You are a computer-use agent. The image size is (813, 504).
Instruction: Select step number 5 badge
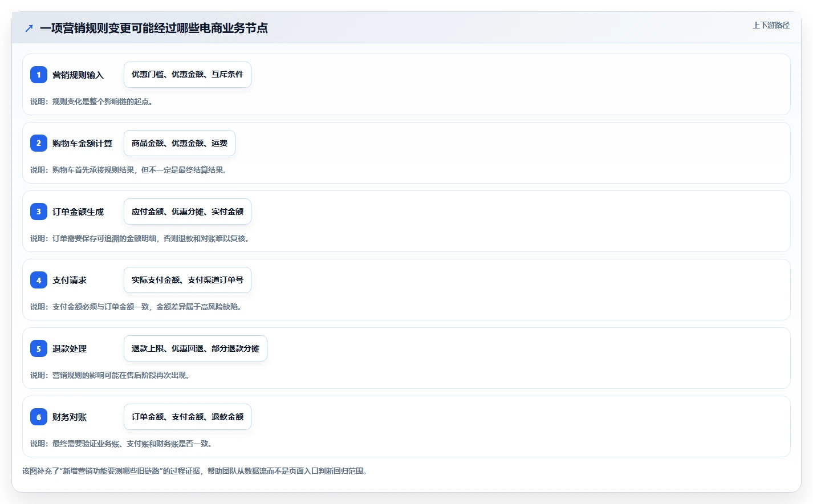pyautogui.click(x=39, y=348)
